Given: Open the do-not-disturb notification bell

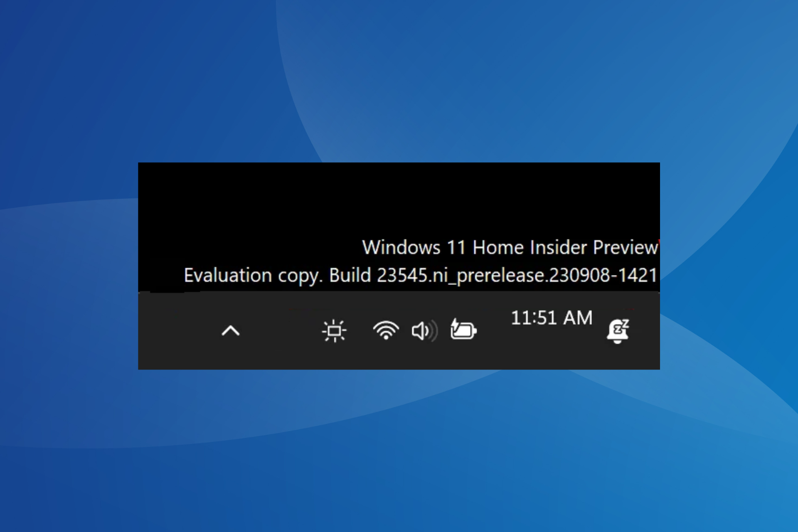Looking at the screenshot, I should 618,331.
